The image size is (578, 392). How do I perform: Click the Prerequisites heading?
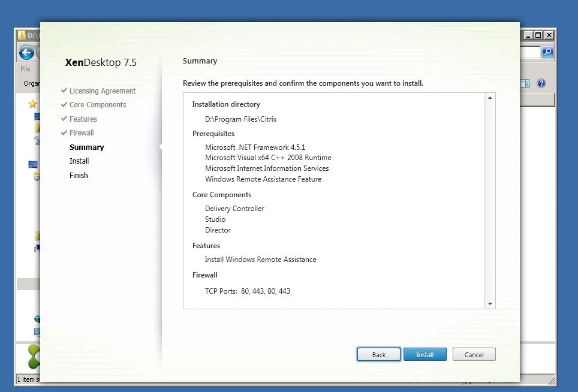coord(213,134)
